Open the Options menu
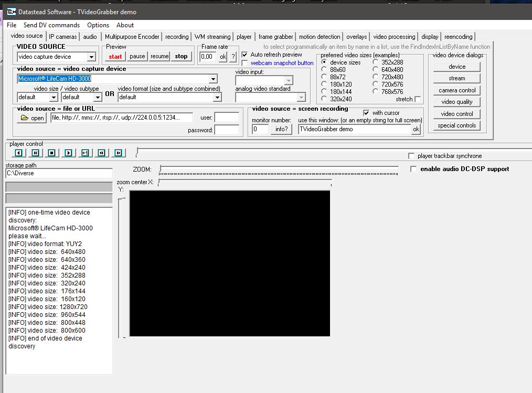Image resolution: width=532 pixels, height=393 pixels. pyautogui.click(x=98, y=25)
